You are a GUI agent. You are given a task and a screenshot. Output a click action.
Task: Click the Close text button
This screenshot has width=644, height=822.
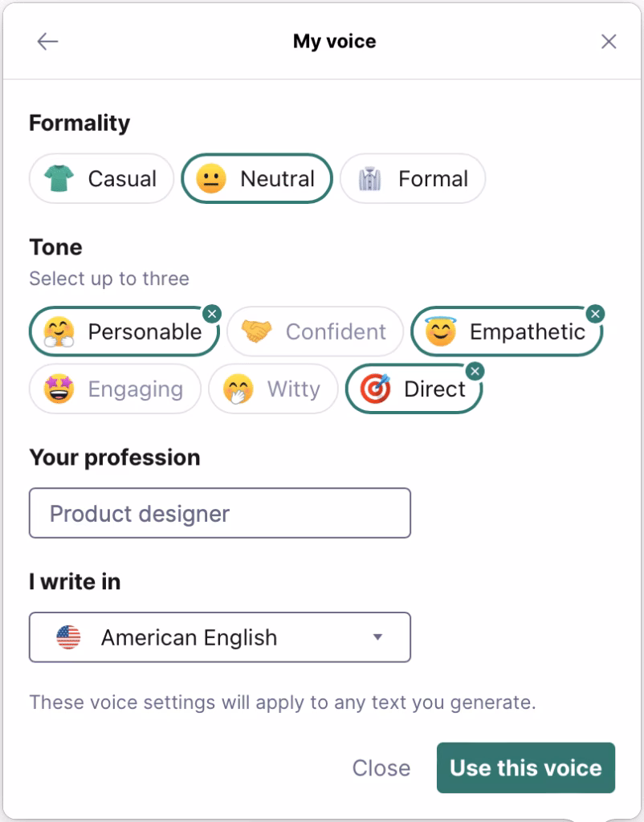coord(381,767)
